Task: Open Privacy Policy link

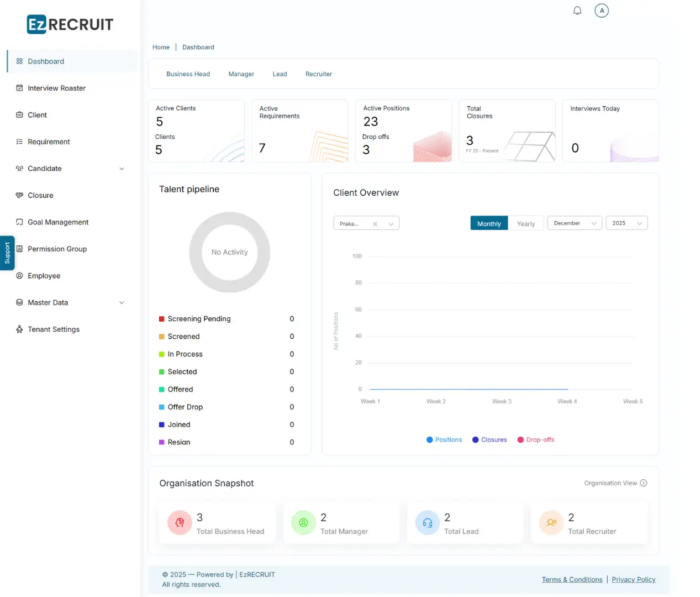Action: (634, 579)
